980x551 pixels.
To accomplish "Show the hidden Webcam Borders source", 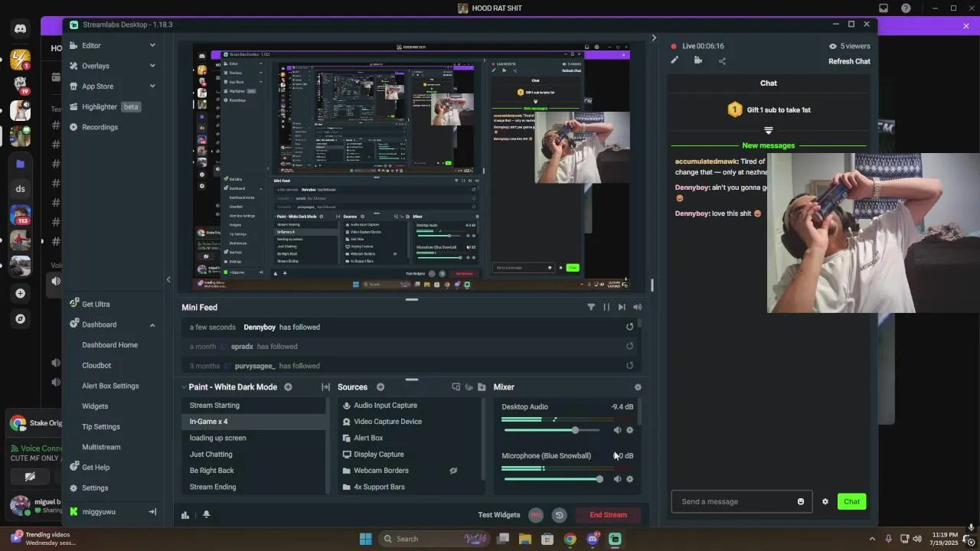I will pos(453,471).
